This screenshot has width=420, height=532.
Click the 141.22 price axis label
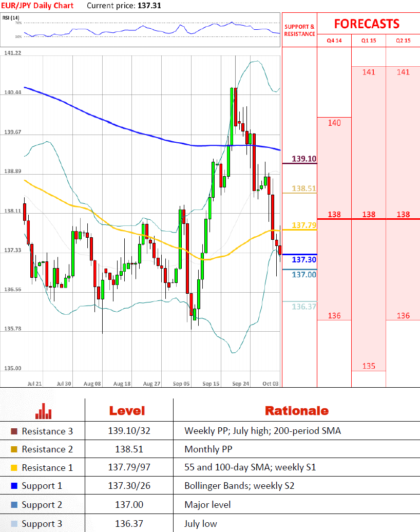[x=12, y=53]
